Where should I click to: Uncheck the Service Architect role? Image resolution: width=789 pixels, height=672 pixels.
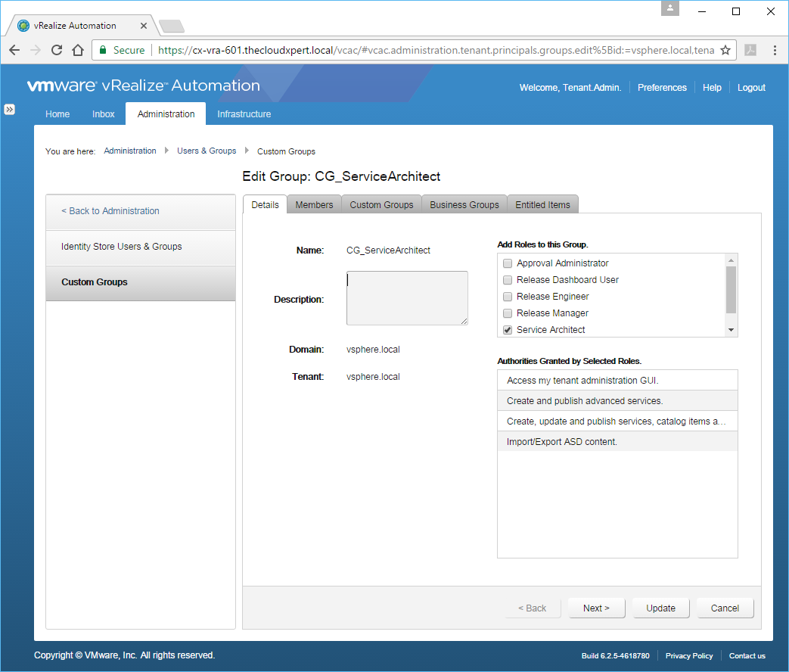tap(508, 330)
